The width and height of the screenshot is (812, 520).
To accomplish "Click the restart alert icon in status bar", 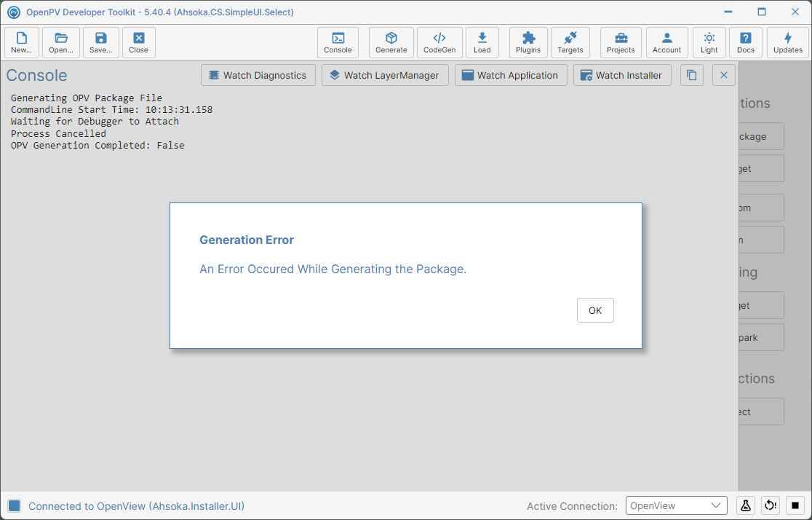I will [771, 505].
